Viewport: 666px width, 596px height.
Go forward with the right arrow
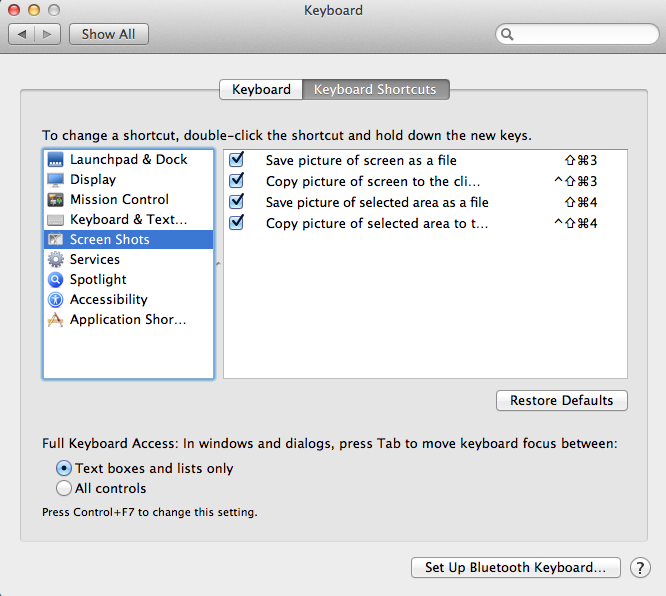(x=47, y=34)
